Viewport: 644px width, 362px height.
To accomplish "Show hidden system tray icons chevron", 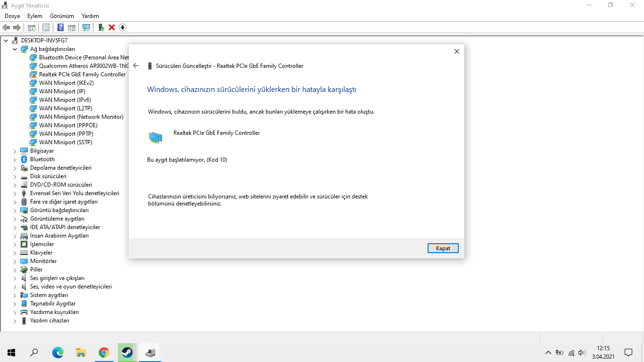I will click(548, 353).
